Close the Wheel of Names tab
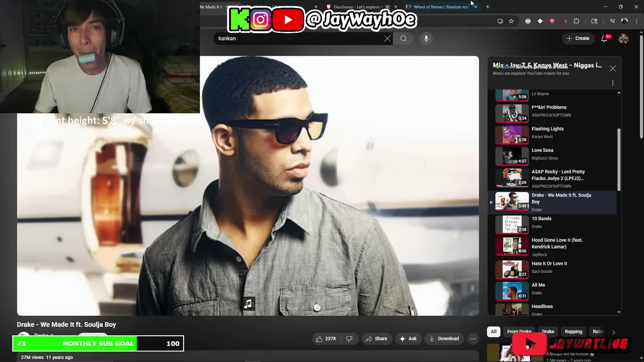The image size is (644, 362). (475, 7)
